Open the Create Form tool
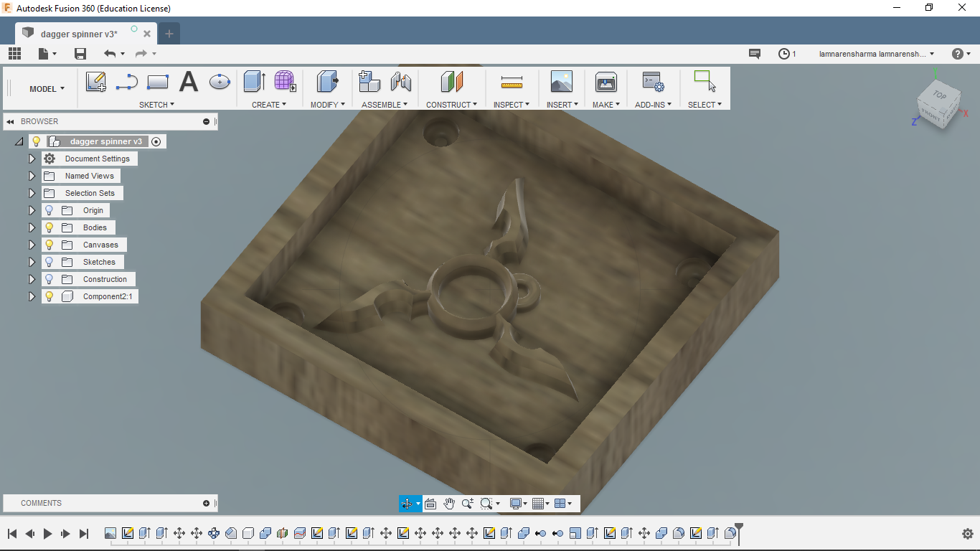Image resolution: width=980 pixels, height=551 pixels. click(286, 81)
